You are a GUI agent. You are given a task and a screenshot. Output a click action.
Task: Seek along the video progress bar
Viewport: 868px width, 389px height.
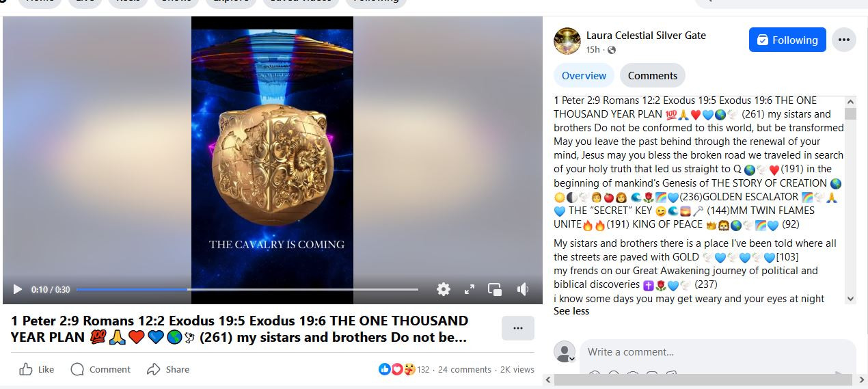pyautogui.click(x=247, y=289)
